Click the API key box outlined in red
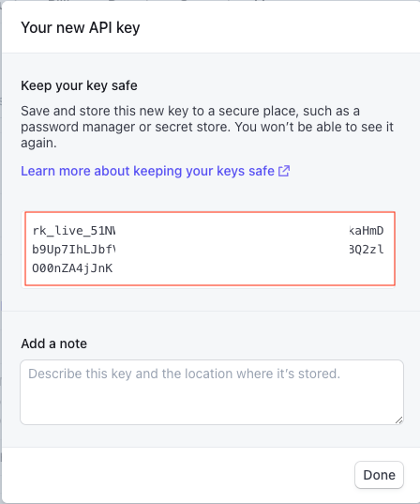Viewport: 420px width, 504px height. pos(210,249)
